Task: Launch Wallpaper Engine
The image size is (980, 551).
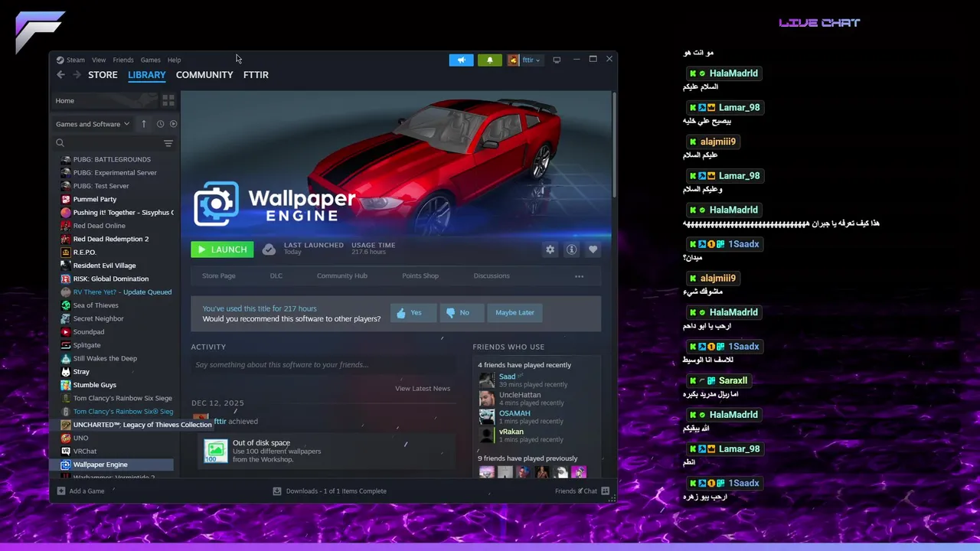Action: click(x=222, y=249)
